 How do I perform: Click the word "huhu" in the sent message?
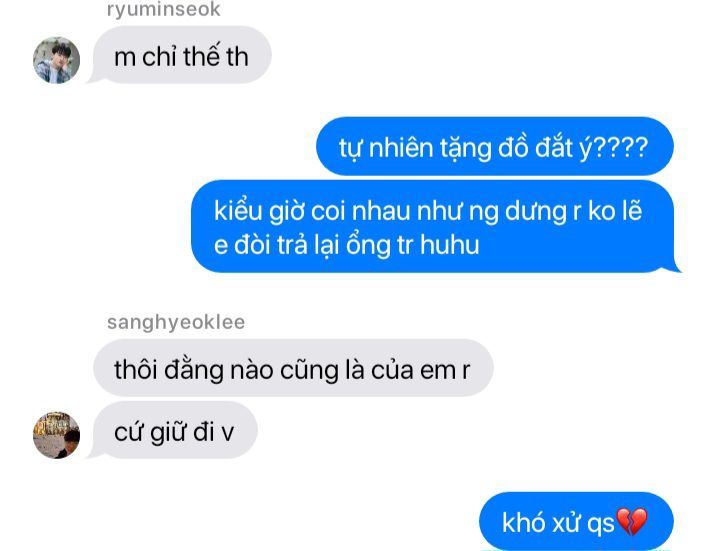click(450, 244)
